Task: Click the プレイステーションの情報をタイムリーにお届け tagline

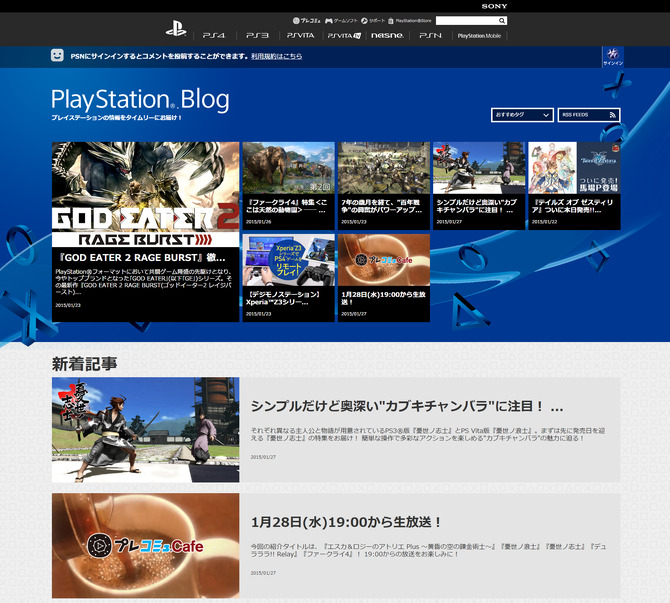Action: (x=116, y=118)
